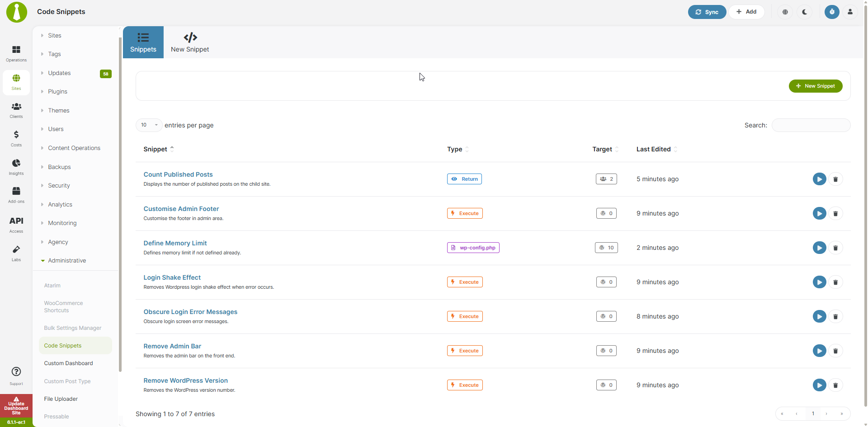Delete the Customise Admin Footer snippet

coord(835,214)
